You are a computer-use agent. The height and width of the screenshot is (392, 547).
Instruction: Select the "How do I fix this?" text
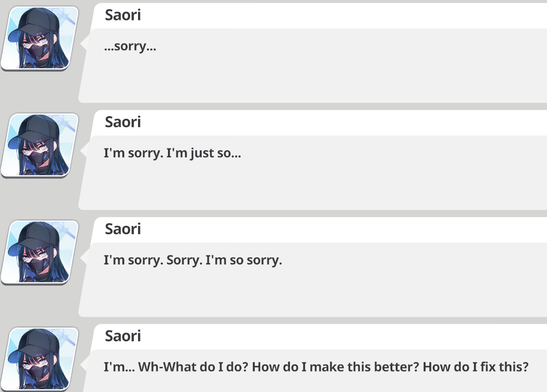coord(476,367)
